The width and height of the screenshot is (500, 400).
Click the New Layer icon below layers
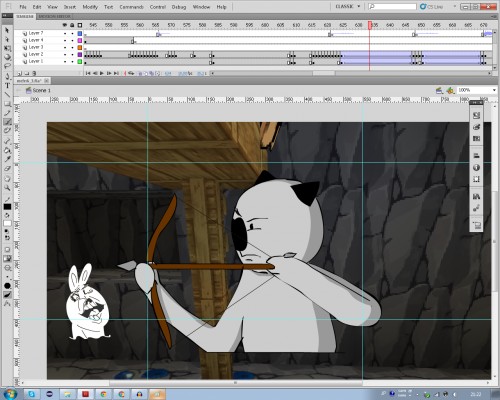pyautogui.click(x=20, y=73)
